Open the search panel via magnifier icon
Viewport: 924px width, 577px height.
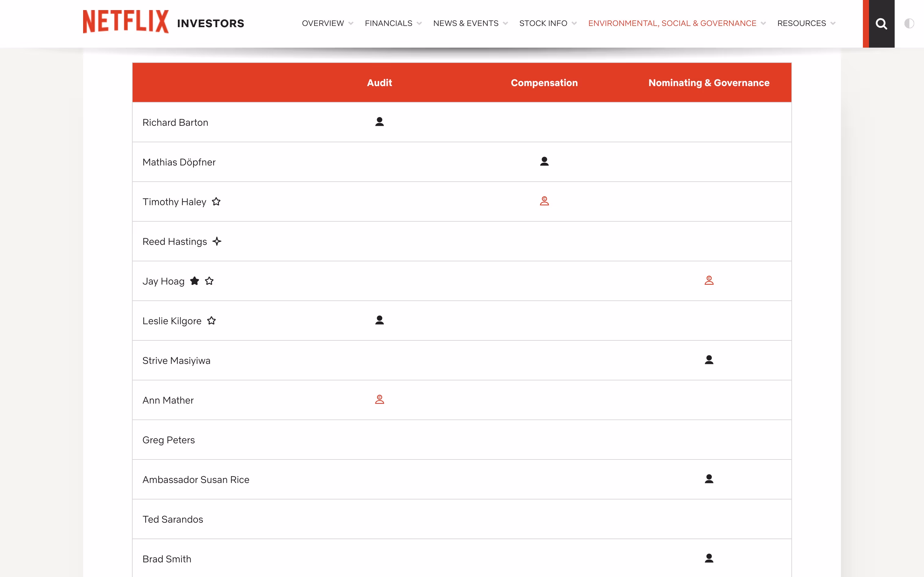[881, 24]
